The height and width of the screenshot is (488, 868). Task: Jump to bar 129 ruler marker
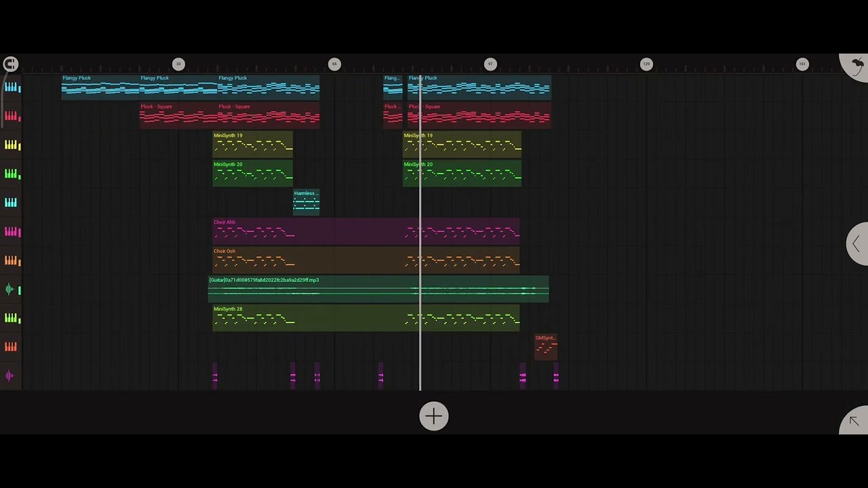pos(646,64)
